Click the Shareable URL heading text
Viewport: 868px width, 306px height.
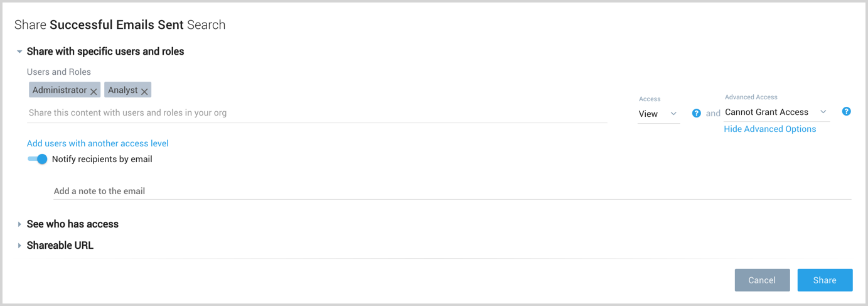point(60,246)
